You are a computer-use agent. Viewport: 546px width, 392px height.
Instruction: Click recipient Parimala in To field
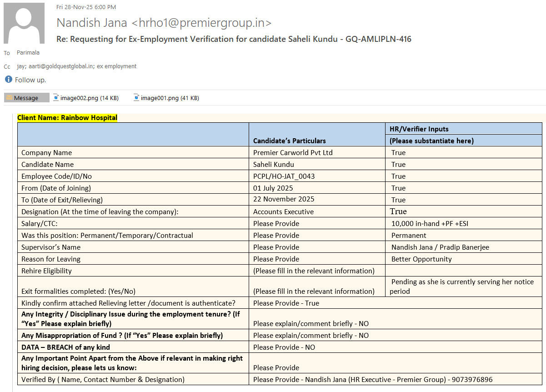pos(28,53)
